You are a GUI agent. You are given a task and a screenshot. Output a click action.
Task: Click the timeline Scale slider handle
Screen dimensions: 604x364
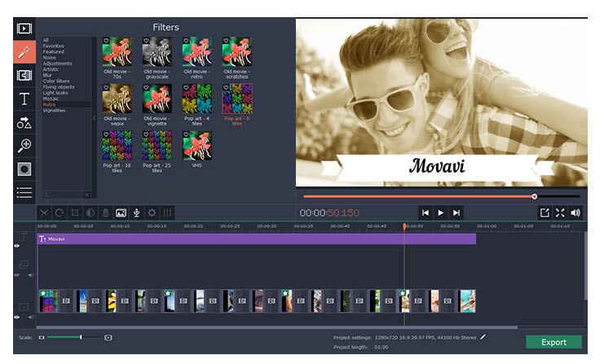(x=81, y=337)
